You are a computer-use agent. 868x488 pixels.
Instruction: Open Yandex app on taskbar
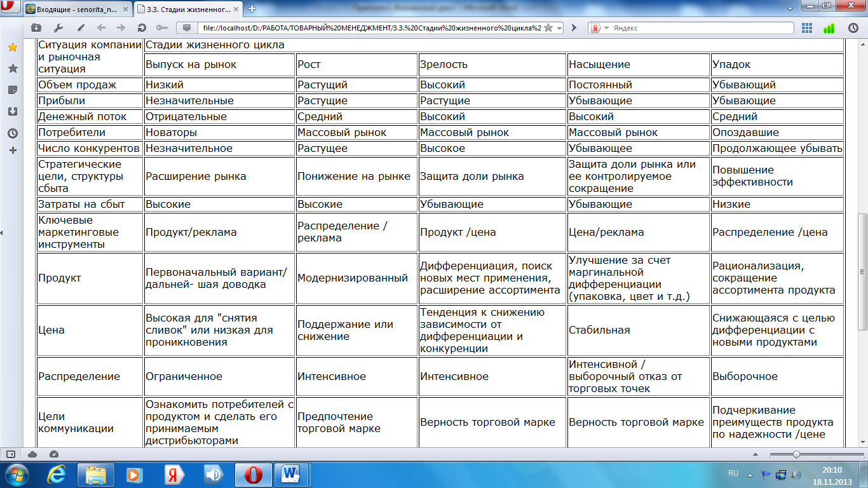[174, 474]
